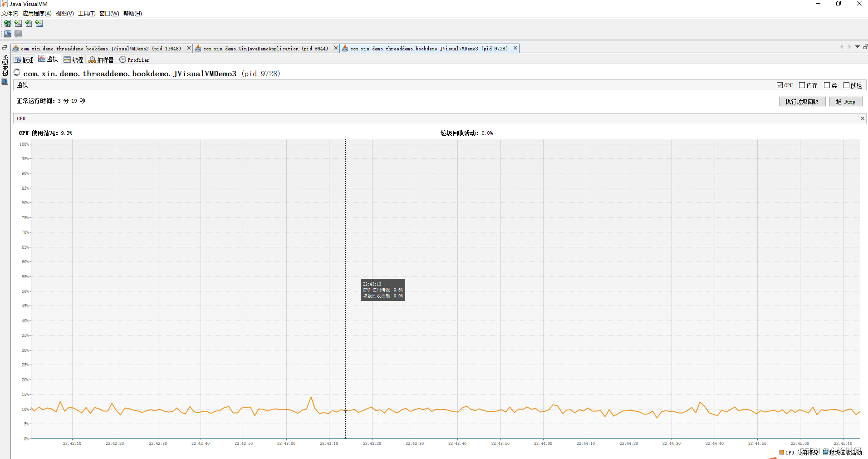Switch to the 概述 tab

coord(24,60)
